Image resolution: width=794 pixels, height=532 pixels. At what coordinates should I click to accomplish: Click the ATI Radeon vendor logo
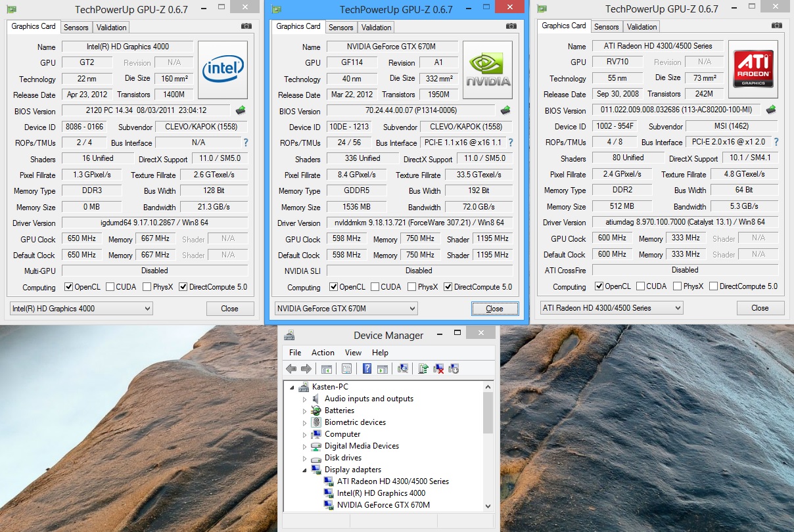point(753,69)
